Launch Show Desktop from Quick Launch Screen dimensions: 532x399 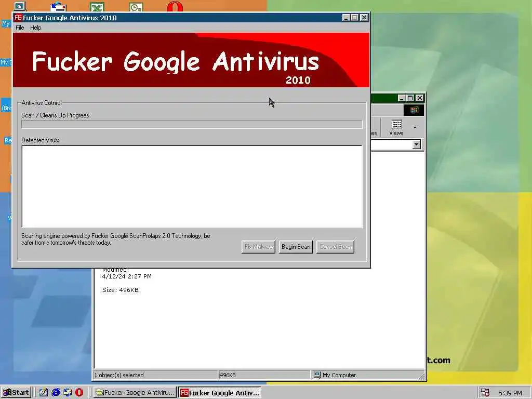[x=44, y=393]
